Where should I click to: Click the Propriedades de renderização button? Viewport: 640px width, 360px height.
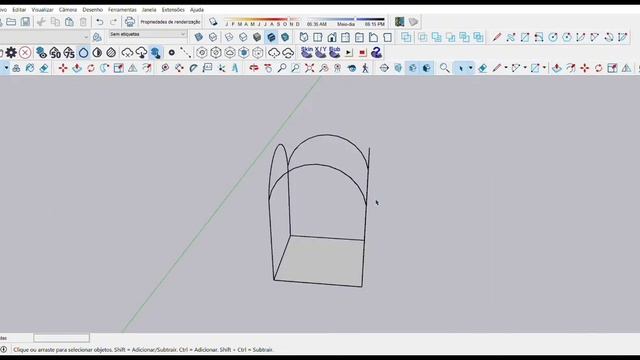[x=171, y=22]
